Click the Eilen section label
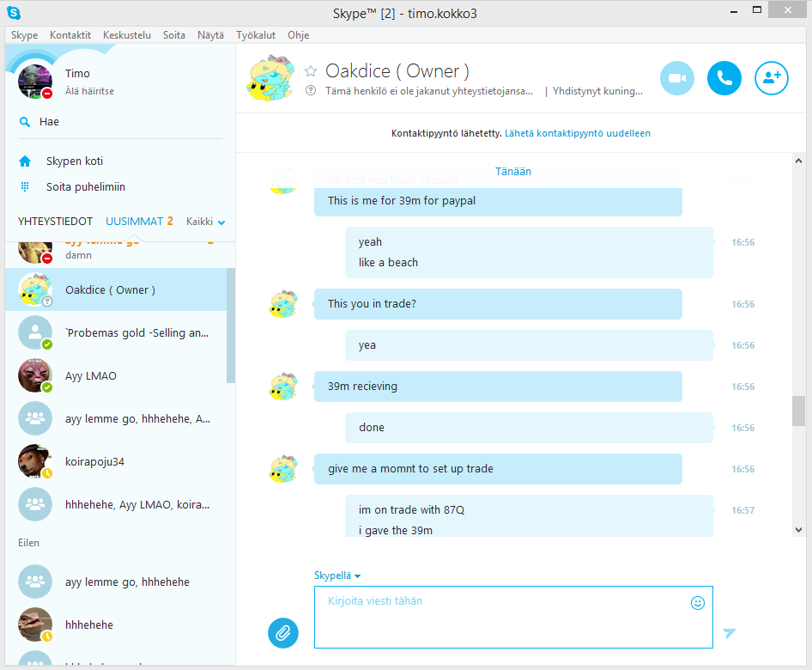 tap(28, 543)
